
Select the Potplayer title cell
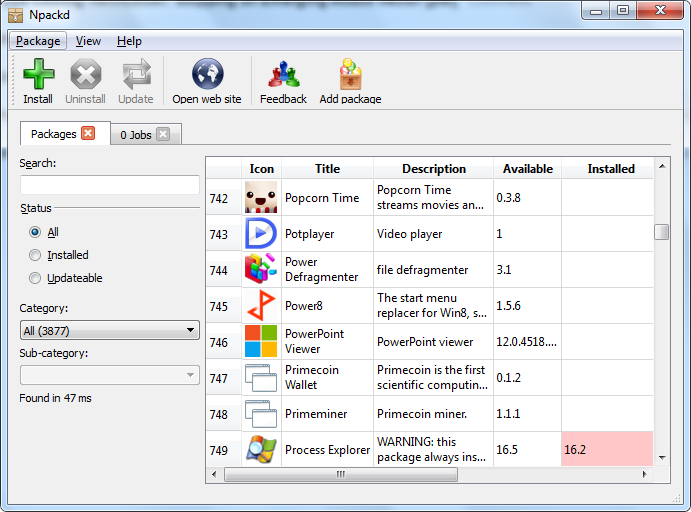pyautogui.click(x=327, y=234)
